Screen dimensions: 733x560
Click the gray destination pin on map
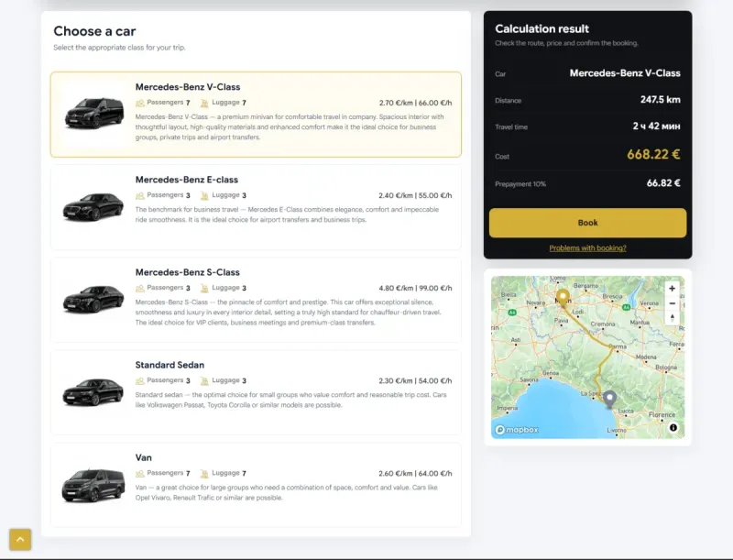[x=609, y=399]
